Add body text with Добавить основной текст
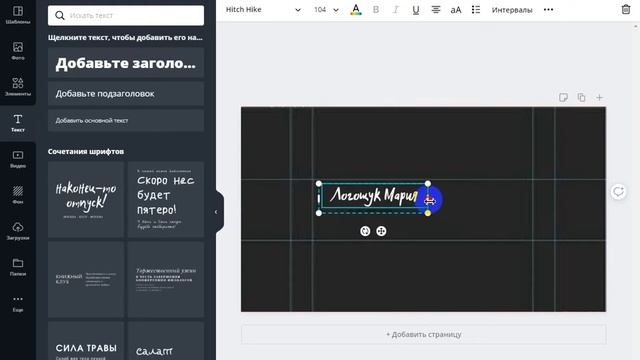This screenshot has height=360, width=640. click(x=126, y=120)
